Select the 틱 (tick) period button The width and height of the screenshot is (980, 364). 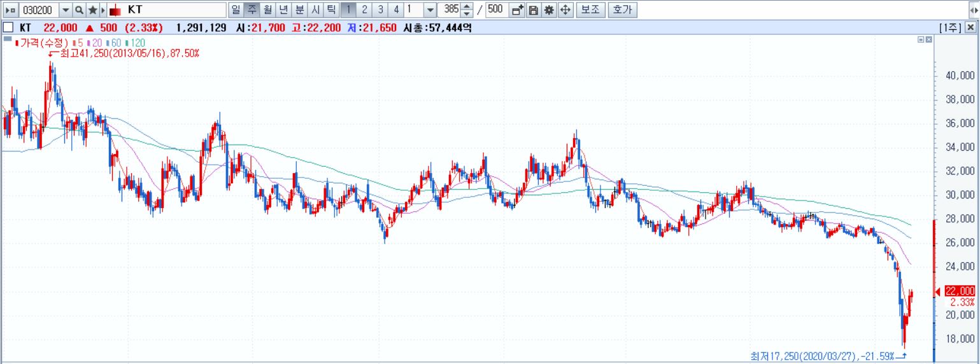[331, 10]
